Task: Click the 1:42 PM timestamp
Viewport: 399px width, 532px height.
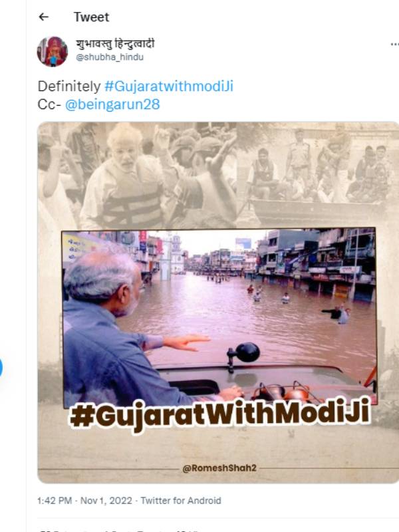Action: pyautogui.click(x=55, y=501)
